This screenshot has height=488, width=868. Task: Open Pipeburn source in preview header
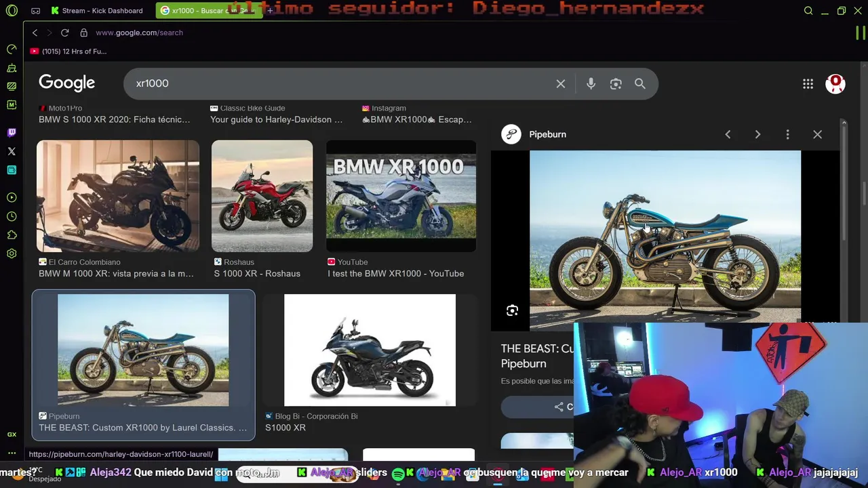tap(534, 134)
